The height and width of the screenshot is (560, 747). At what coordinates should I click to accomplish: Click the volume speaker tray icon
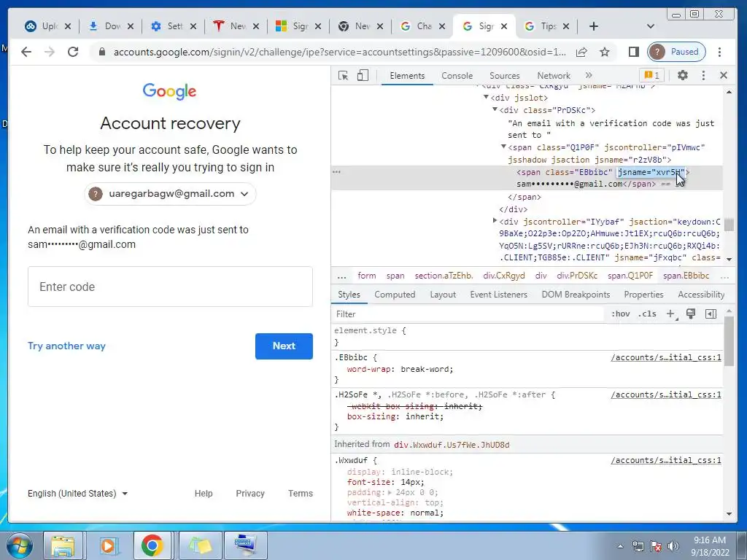673,546
